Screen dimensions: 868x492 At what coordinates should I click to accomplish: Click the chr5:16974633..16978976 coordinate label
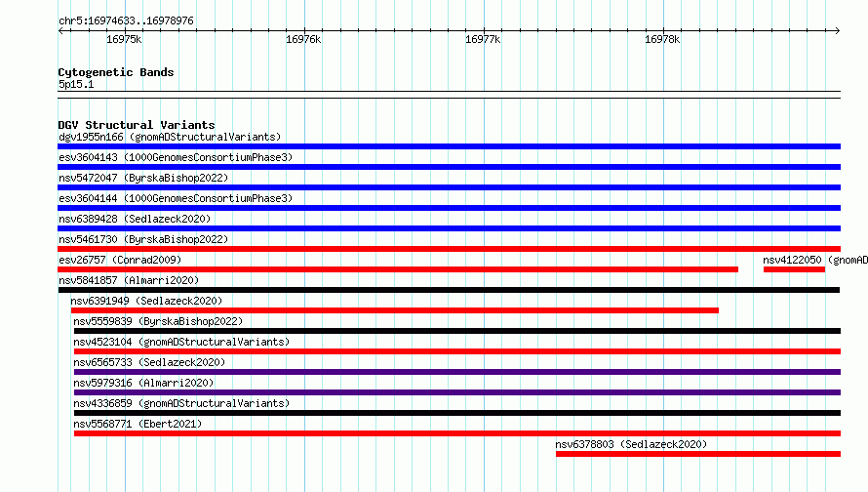coord(126,21)
